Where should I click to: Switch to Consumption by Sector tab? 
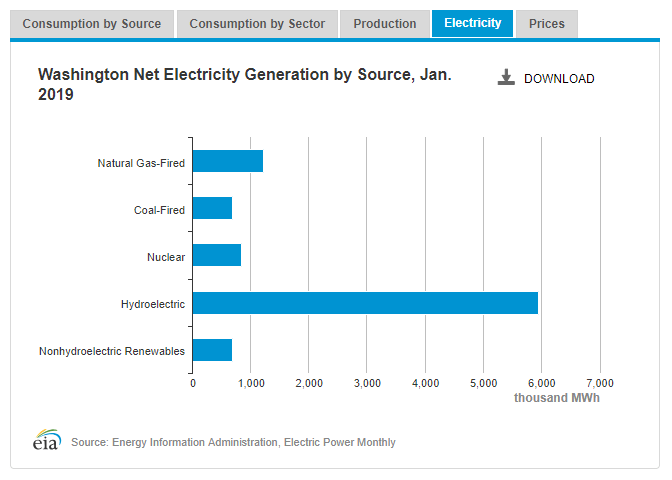point(257,24)
